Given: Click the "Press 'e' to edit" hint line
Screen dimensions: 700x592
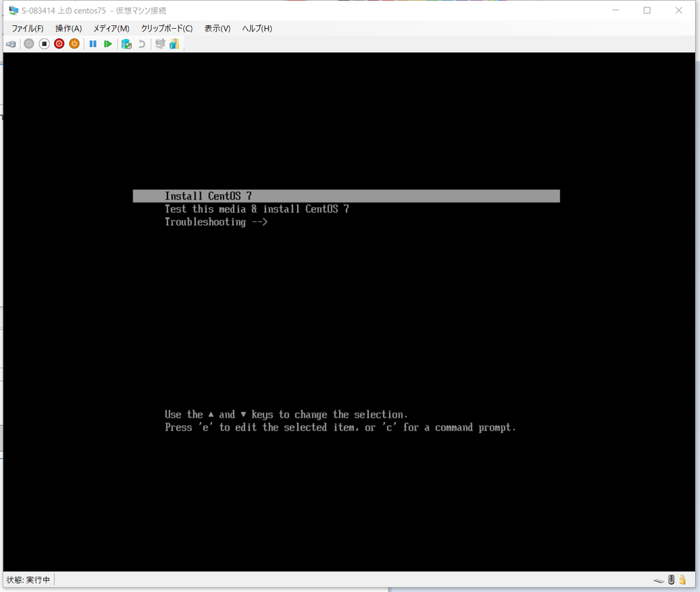Looking at the screenshot, I should 340,428.
